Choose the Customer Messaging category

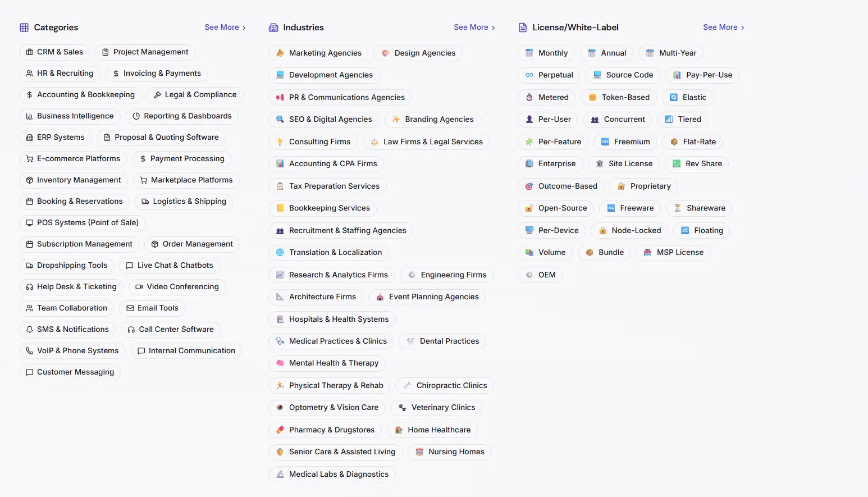(70, 372)
